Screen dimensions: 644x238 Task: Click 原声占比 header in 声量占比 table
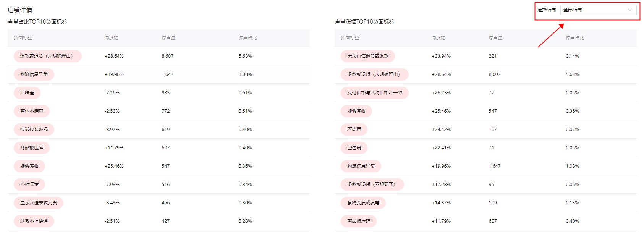[248, 38]
